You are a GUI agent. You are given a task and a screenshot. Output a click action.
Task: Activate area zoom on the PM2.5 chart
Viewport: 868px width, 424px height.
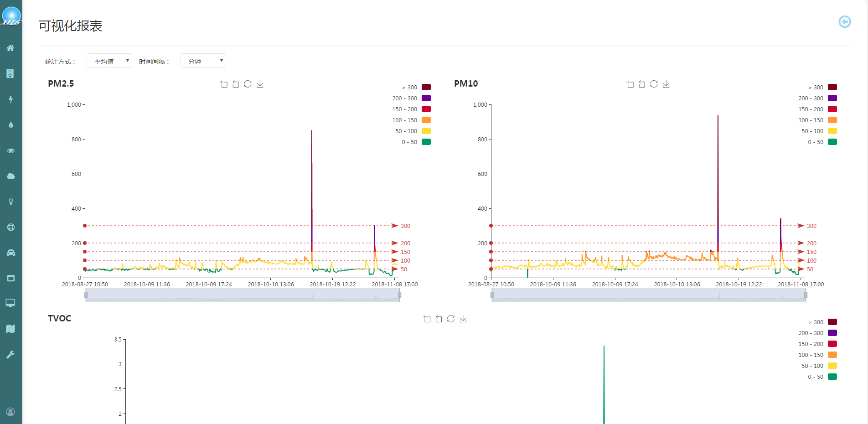click(224, 84)
